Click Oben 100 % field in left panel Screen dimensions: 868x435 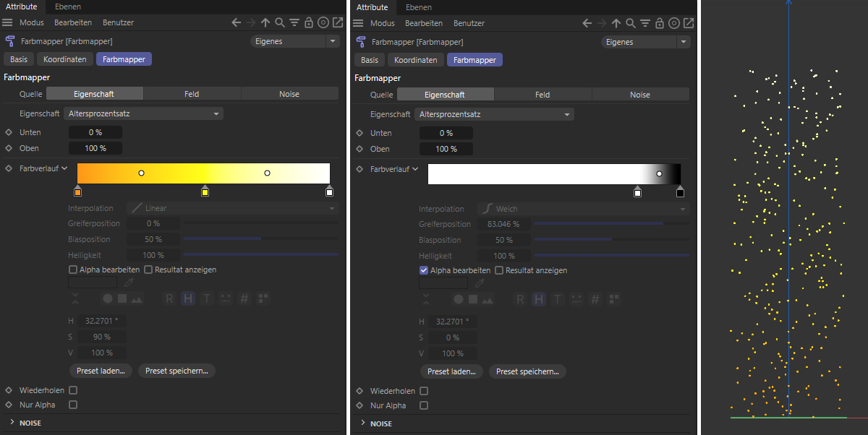95,148
